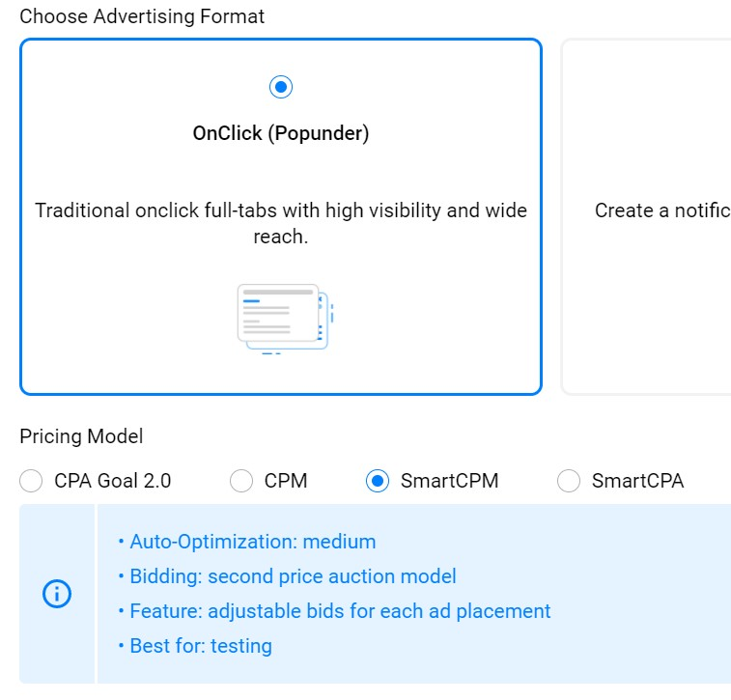Viewport: 731px width, 700px height.
Task: Click the "SmartCPM" label text
Action: pyautogui.click(x=449, y=481)
